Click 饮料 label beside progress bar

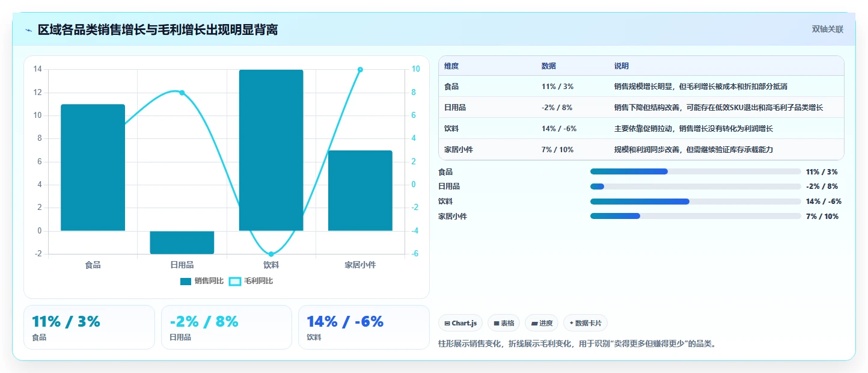[x=445, y=202]
